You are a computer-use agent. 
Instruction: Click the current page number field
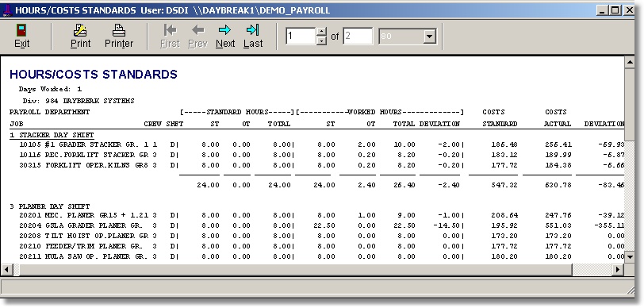(301, 37)
